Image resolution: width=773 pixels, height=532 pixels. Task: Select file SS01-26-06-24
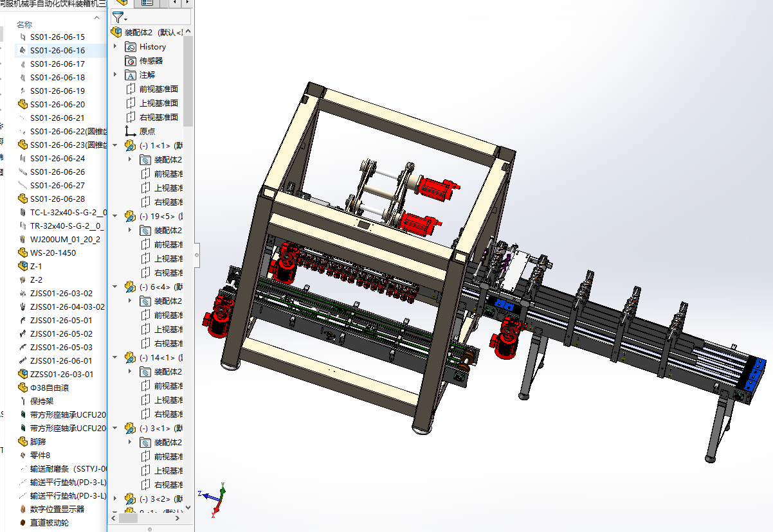click(57, 159)
